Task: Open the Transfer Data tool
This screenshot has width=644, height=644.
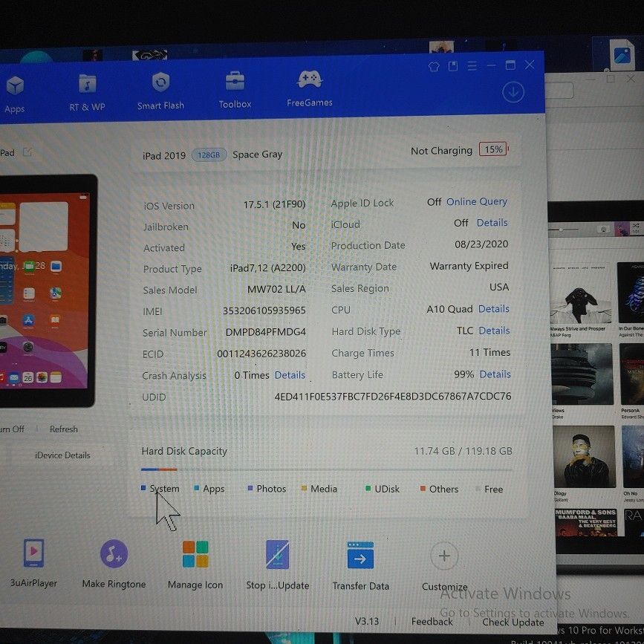Action: click(360, 566)
